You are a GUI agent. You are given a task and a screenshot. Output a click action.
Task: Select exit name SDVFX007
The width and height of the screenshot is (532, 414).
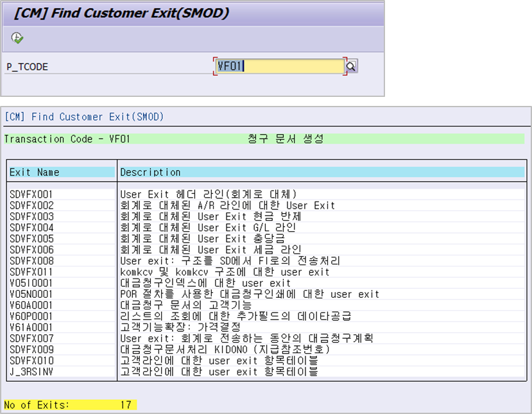(31, 339)
